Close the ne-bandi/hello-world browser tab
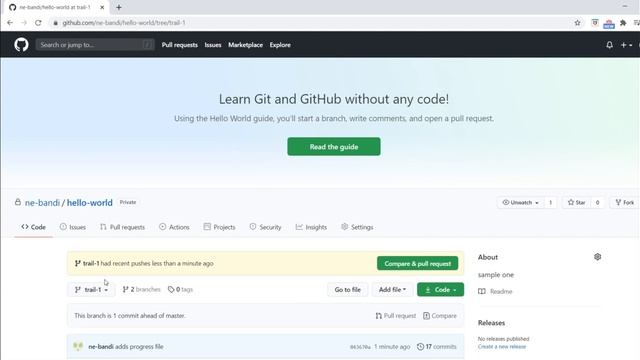Viewport: 640px width, 360px height. coord(102,7)
